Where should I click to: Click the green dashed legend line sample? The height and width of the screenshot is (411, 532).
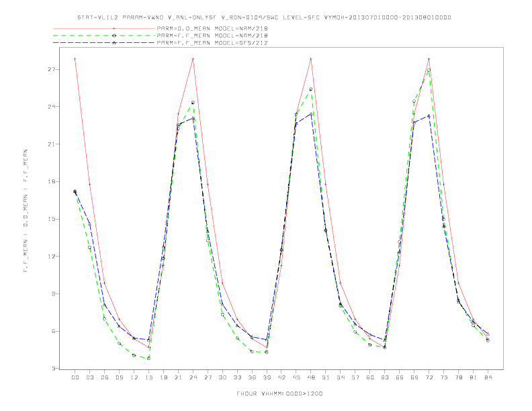[x=104, y=36]
